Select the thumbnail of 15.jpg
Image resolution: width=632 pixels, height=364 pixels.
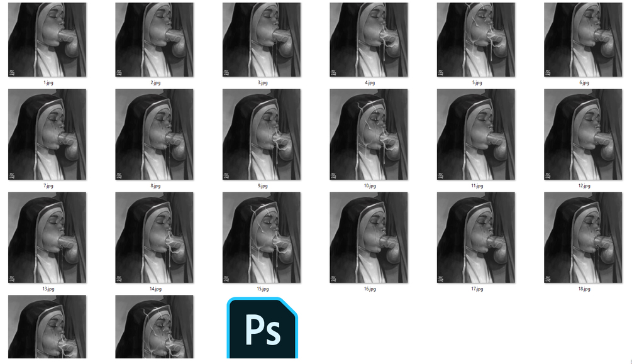pyautogui.click(x=262, y=238)
